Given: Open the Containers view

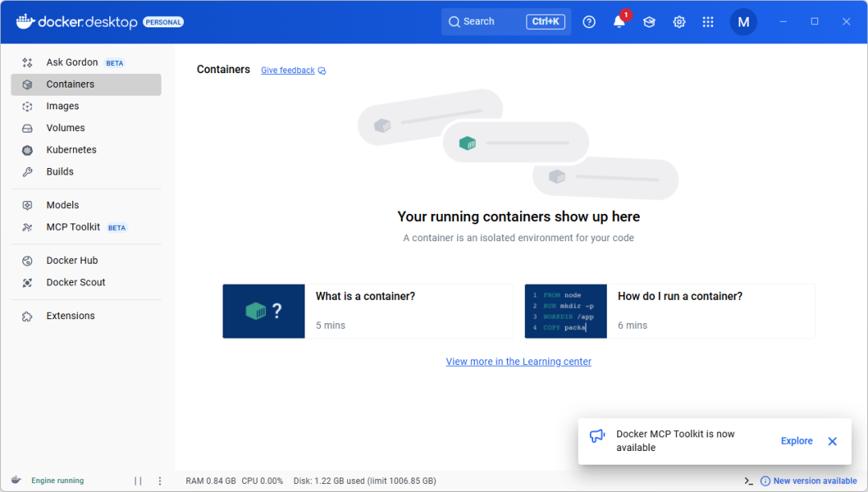Looking at the screenshot, I should coord(86,84).
